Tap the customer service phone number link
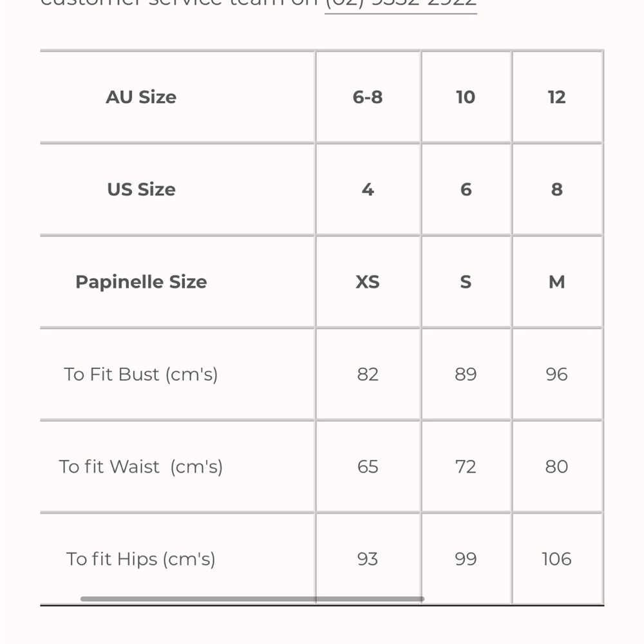The image size is (644, 644). tap(401, 4)
